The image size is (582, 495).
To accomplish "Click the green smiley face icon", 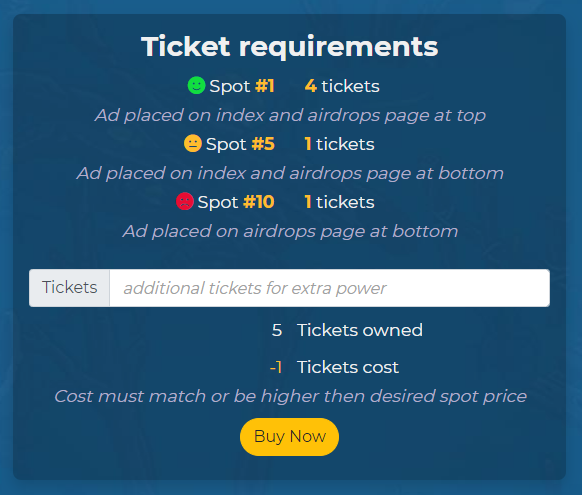I will click(x=196, y=85).
